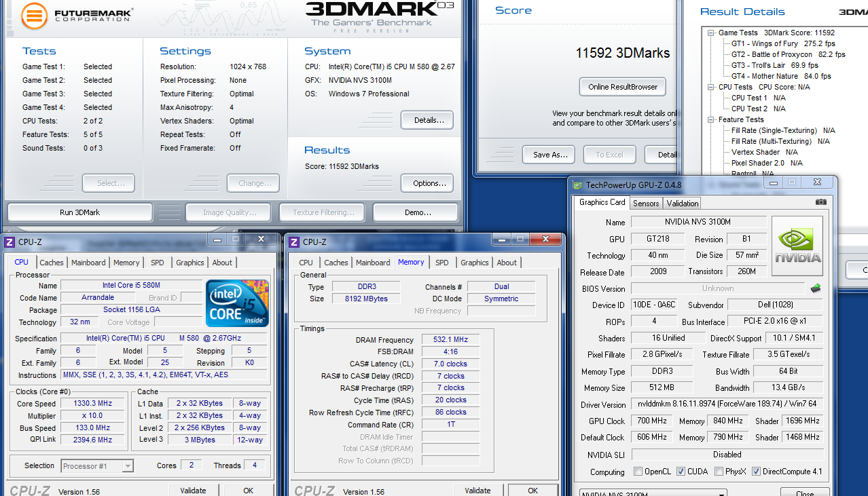The image size is (868, 496).
Task: Open the SPD tab in the left CPU-Z window
Action: (158, 263)
